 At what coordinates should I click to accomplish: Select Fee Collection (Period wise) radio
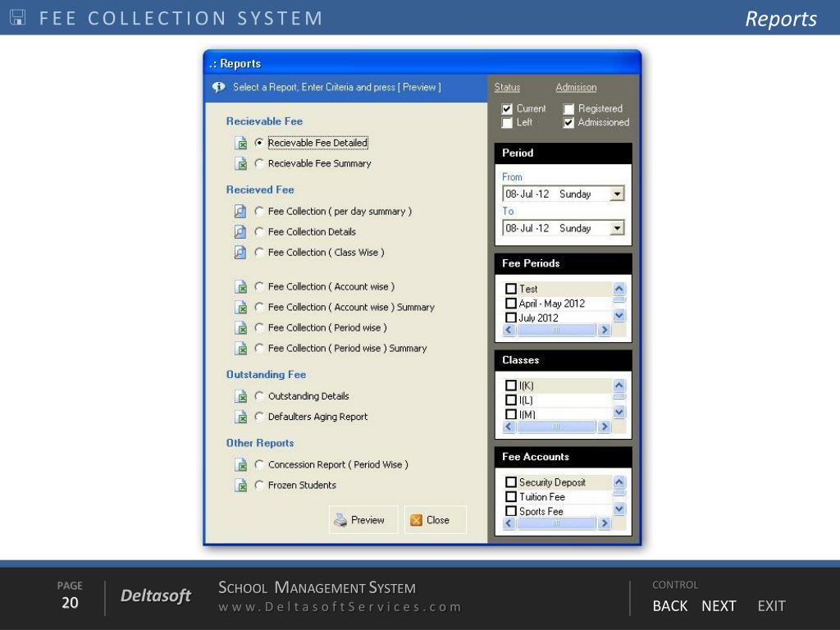click(259, 327)
